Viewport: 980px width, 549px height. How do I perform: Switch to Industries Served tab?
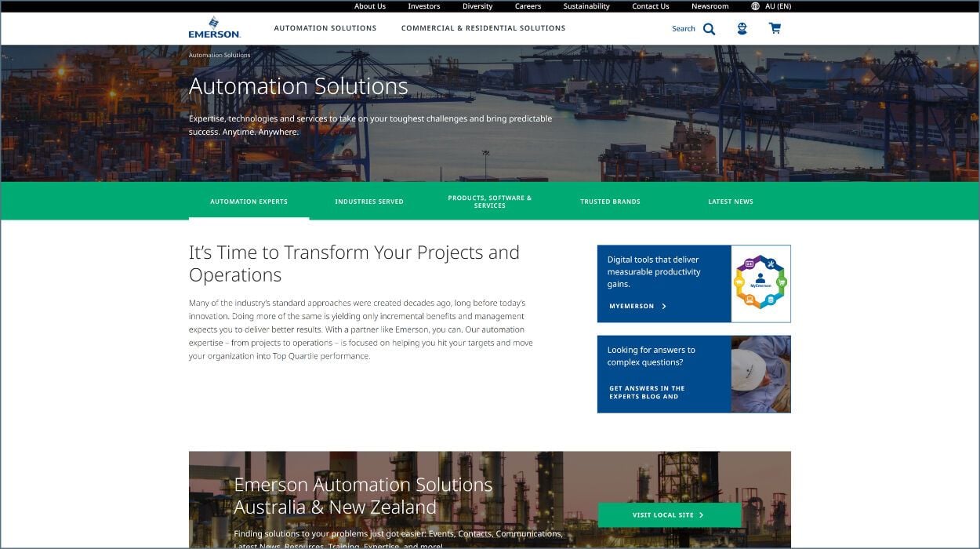pyautogui.click(x=369, y=202)
